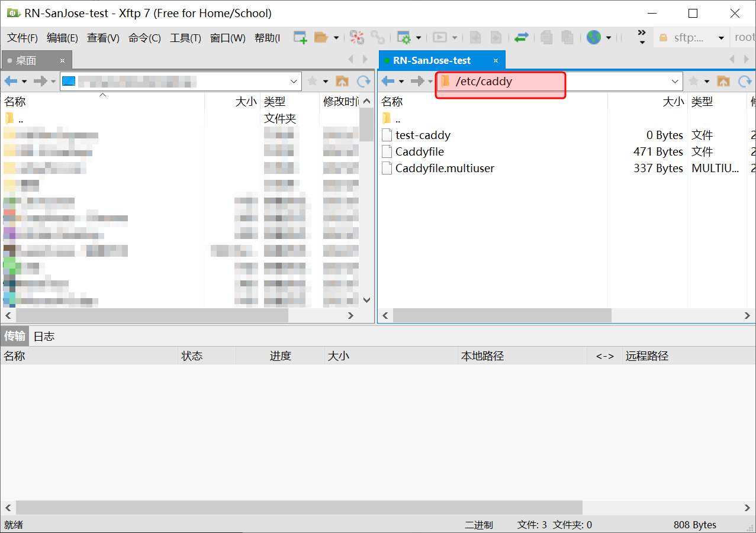Go to home folder in local pane
The height and width of the screenshot is (533, 756).
pyautogui.click(x=342, y=81)
